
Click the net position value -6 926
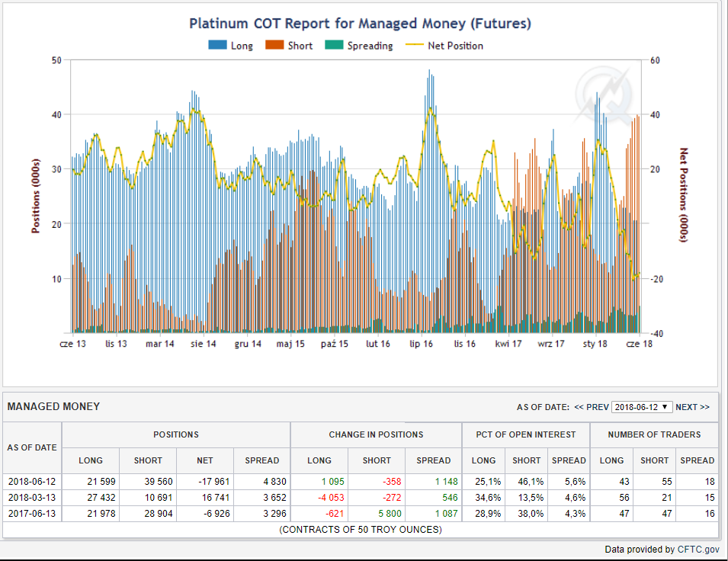coord(216,514)
